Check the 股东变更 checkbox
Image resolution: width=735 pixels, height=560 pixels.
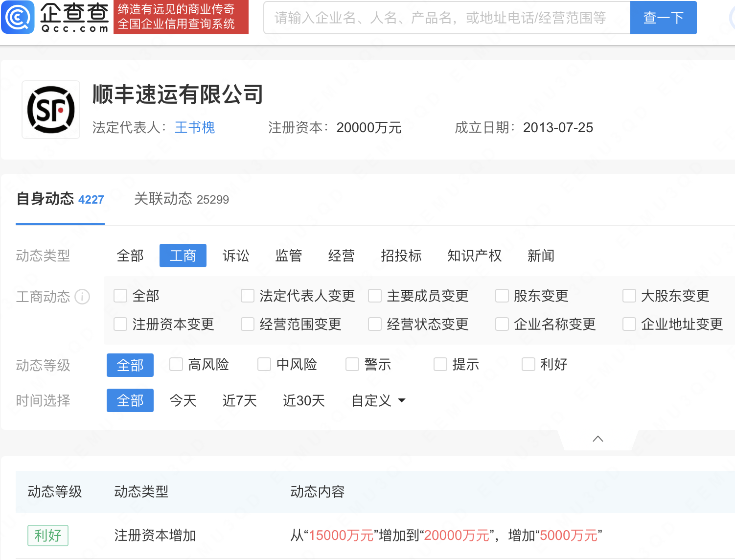click(x=502, y=296)
